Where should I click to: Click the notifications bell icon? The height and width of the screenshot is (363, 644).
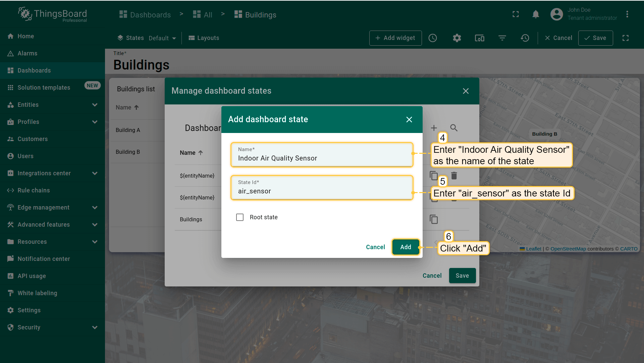click(x=536, y=14)
